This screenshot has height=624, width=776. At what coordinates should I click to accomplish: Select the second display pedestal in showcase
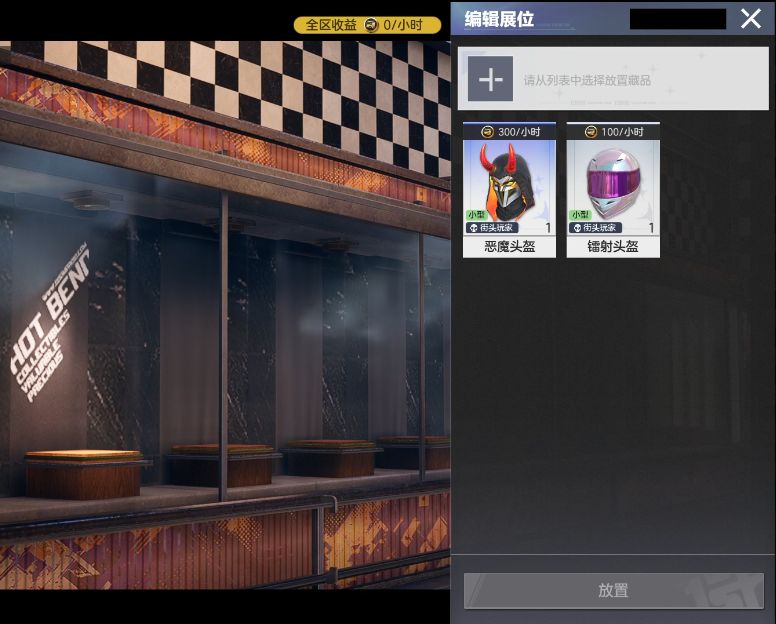click(221, 464)
